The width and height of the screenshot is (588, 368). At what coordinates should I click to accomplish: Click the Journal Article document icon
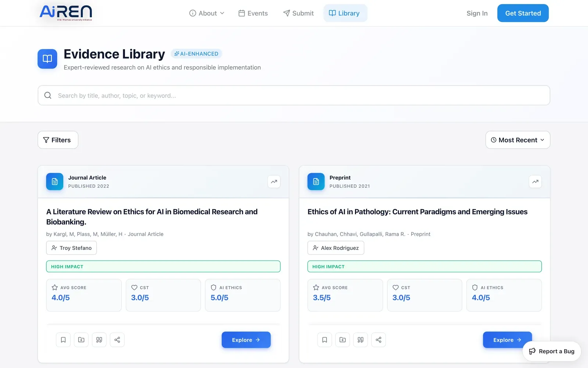pyautogui.click(x=55, y=181)
